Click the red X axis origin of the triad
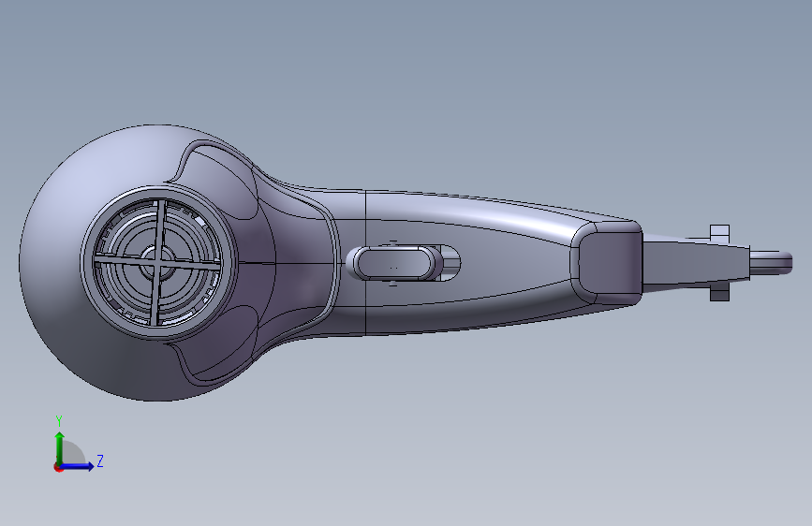Viewport: 812px width, 526px height. point(57,467)
